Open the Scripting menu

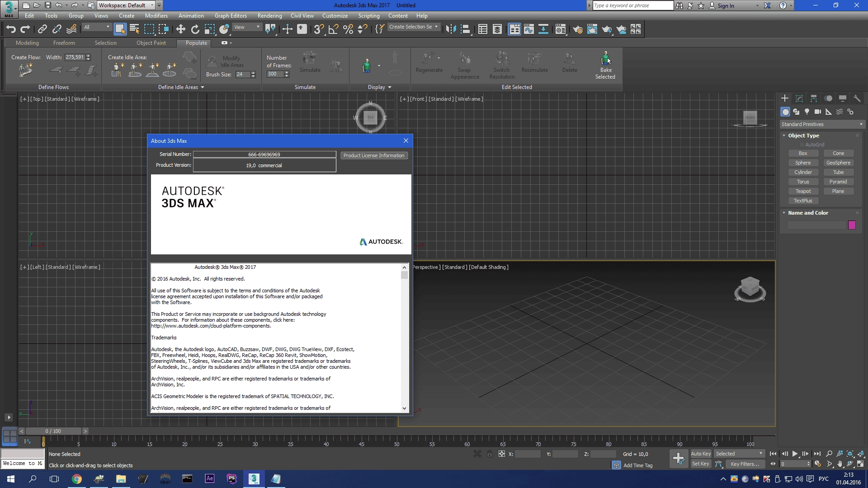coord(369,16)
